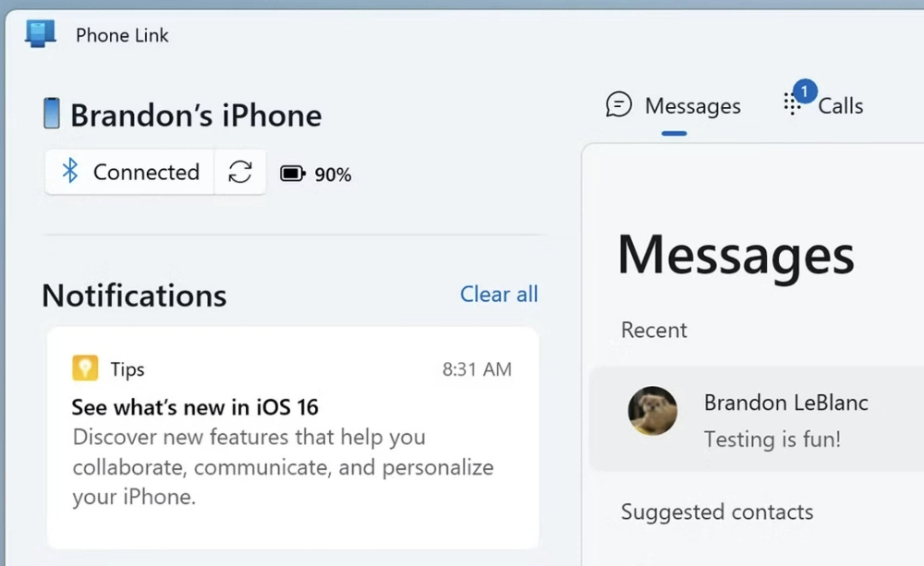
Task: Click the 90% battery percentage text
Action: pos(333,175)
